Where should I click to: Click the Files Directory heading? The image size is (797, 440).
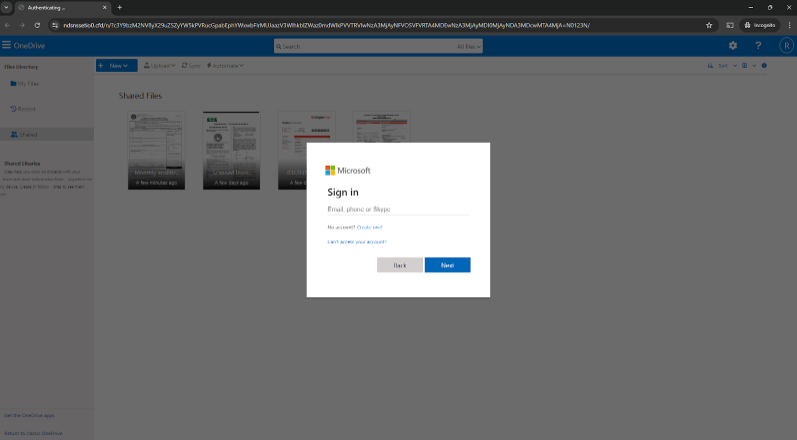tap(21, 67)
